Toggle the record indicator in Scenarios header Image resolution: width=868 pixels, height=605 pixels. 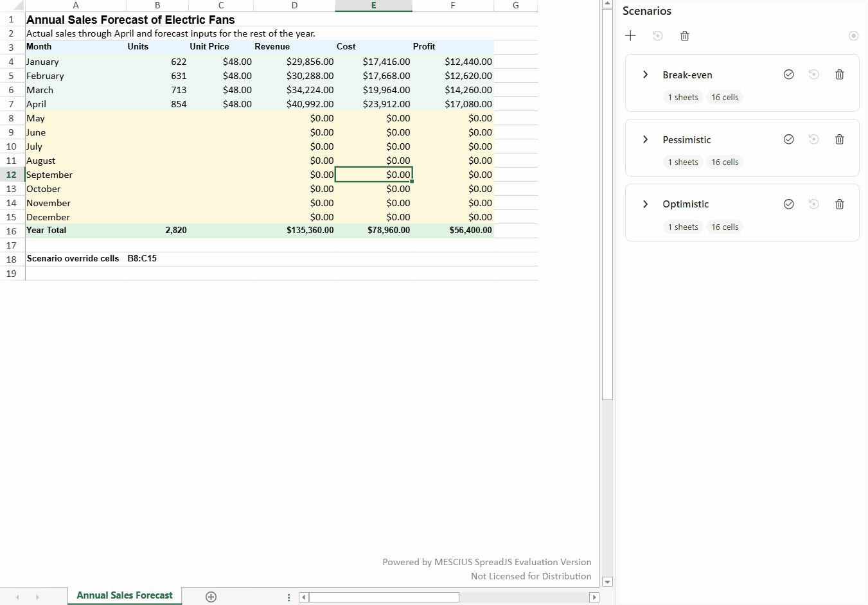pyautogui.click(x=853, y=35)
